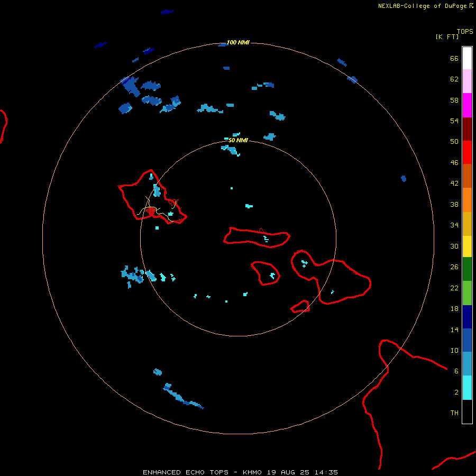Click the 18 value on the scale
Image resolution: width=476 pixels, height=476 pixels.
point(454,309)
